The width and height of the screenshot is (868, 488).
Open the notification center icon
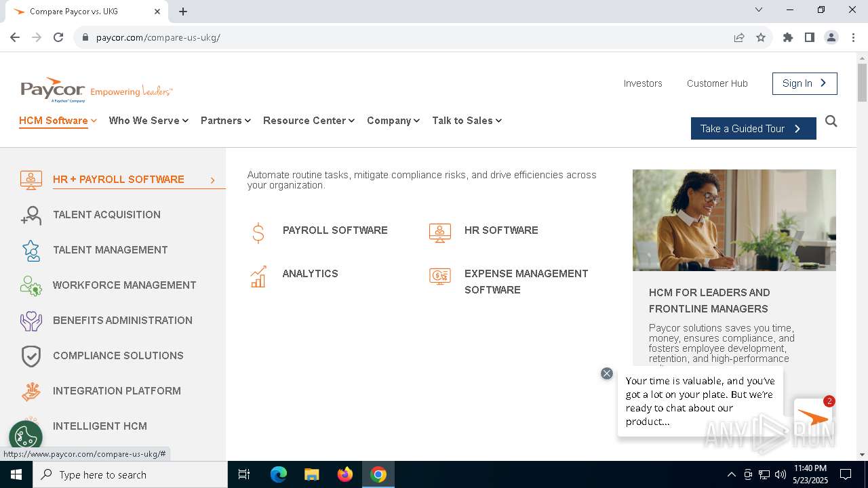pyautogui.click(x=846, y=474)
